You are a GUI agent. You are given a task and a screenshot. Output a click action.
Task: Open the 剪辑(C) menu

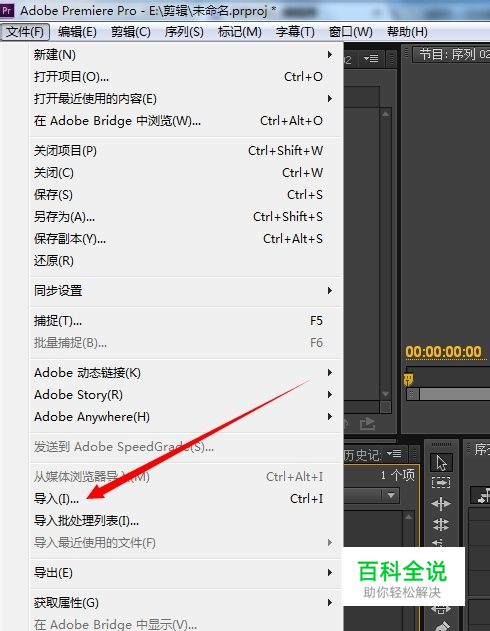(131, 32)
